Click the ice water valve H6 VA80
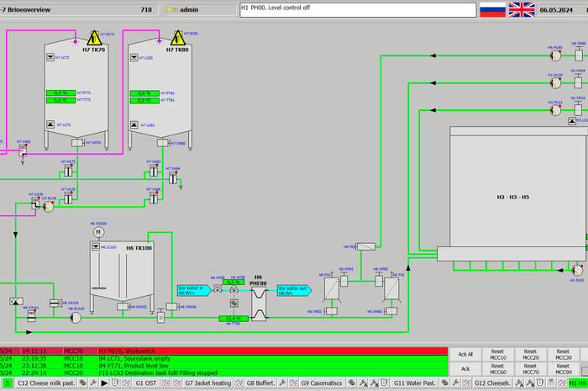 tap(218, 288)
